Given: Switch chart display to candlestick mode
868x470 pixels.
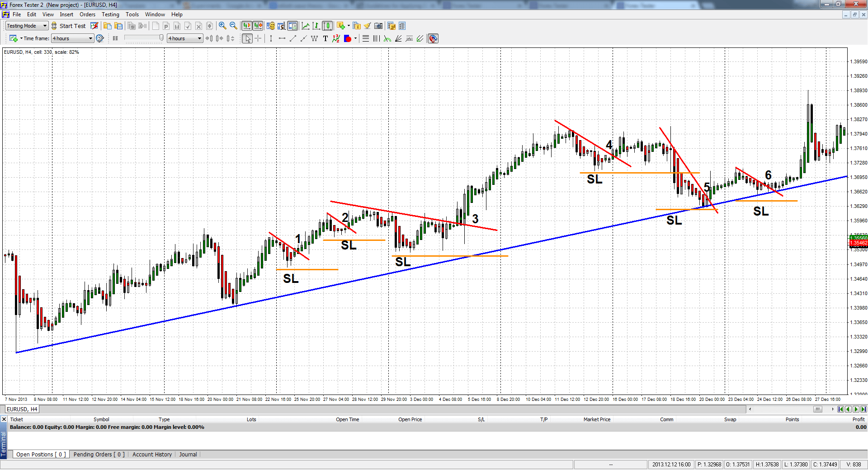Looking at the screenshot, I should pyautogui.click(x=327, y=26).
